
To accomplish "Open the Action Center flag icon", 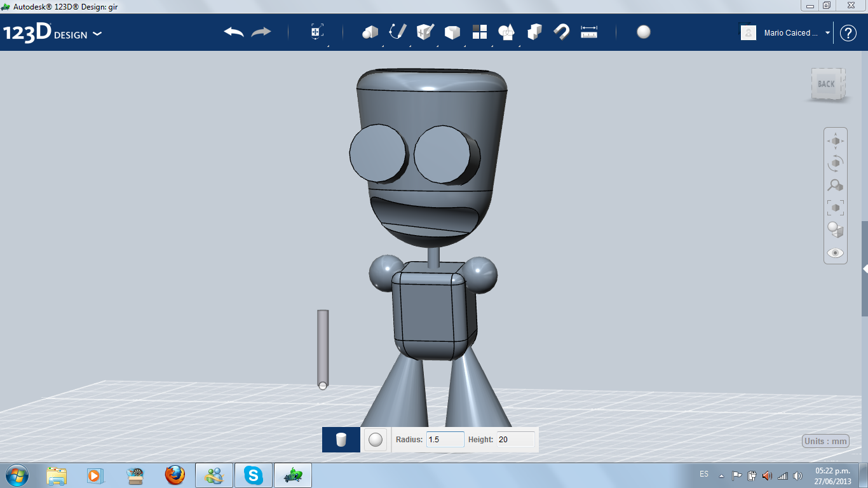I will click(x=737, y=475).
